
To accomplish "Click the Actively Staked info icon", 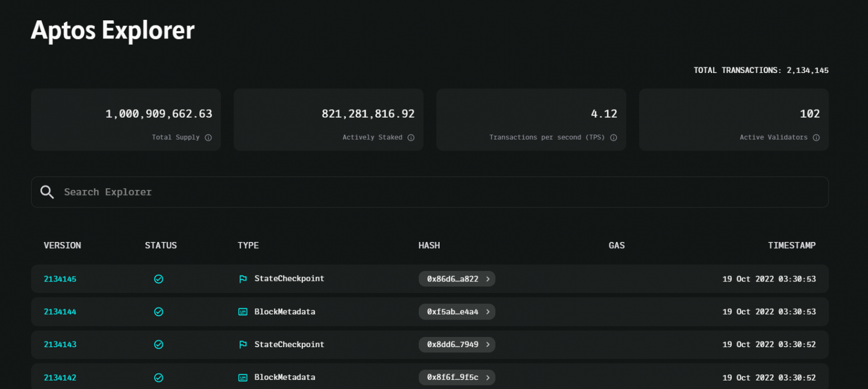I will (x=411, y=137).
